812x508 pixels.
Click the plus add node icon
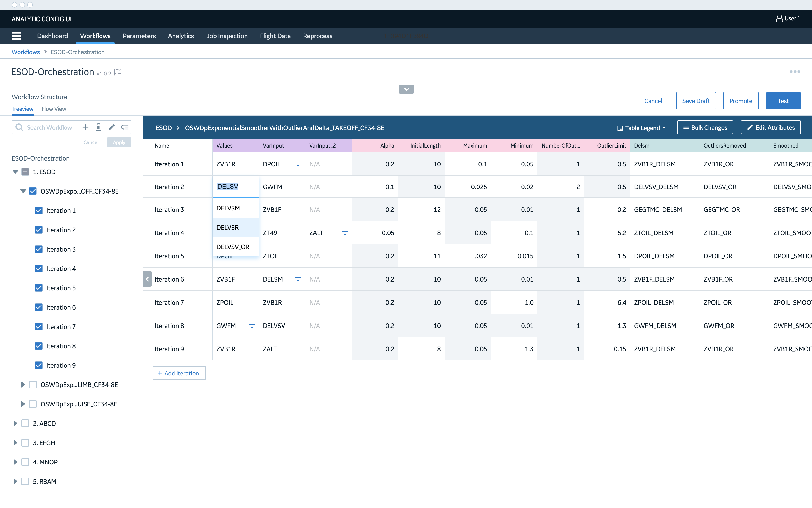pos(86,127)
